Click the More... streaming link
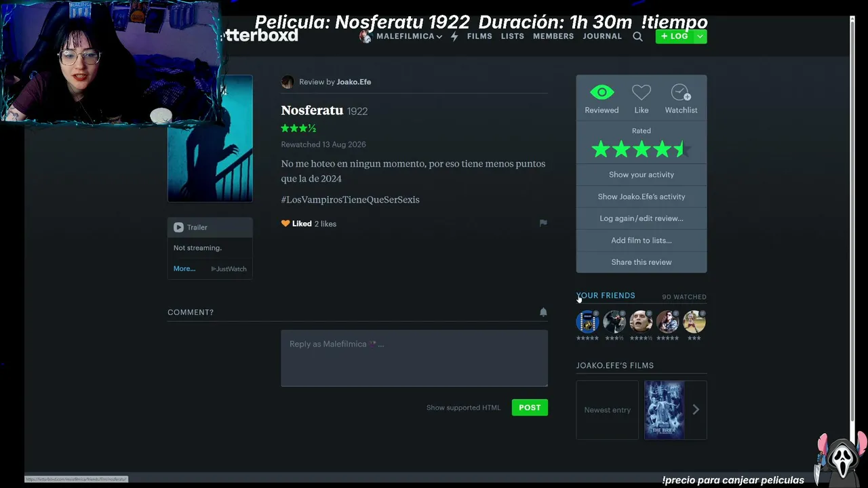Screen dimensions: 868x488 tap(184, 269)
